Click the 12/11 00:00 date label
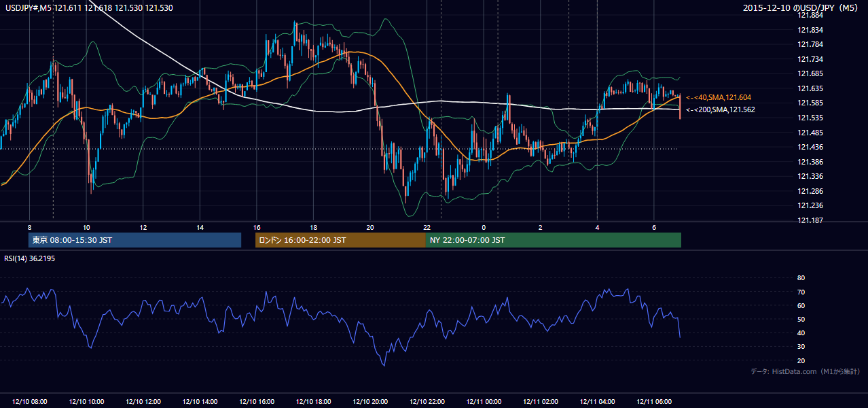This screenshot has width=868, height=408. point(484,402)
